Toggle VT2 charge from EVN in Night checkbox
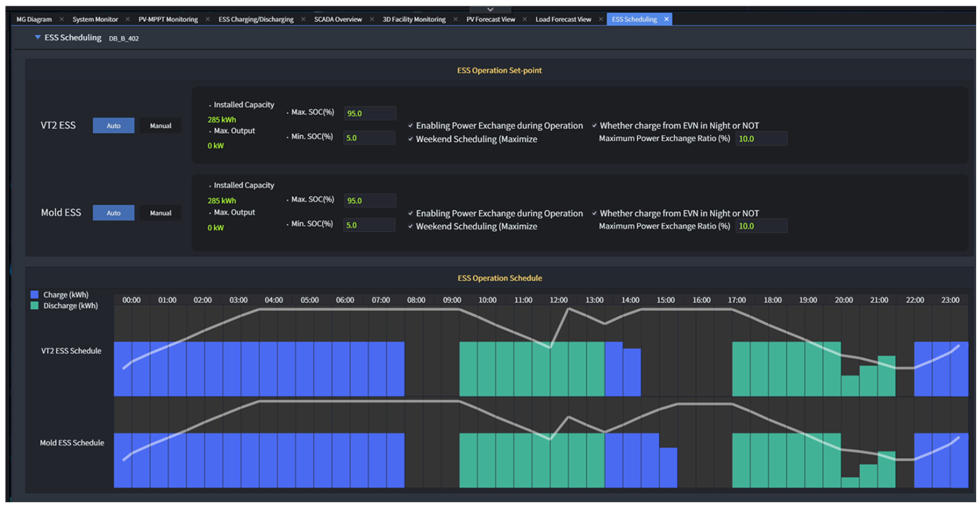The image size is (980, 508). point(594,126)
